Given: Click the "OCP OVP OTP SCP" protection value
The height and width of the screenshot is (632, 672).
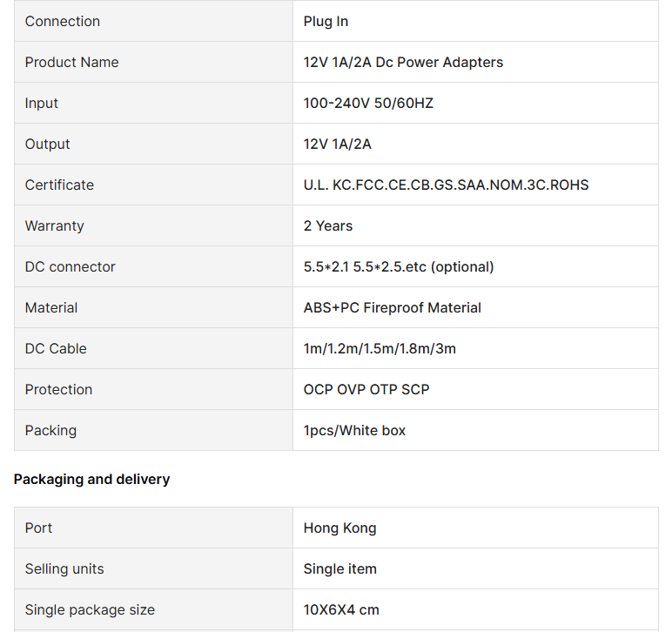Looking at the screenshot, I should (366, 389).
